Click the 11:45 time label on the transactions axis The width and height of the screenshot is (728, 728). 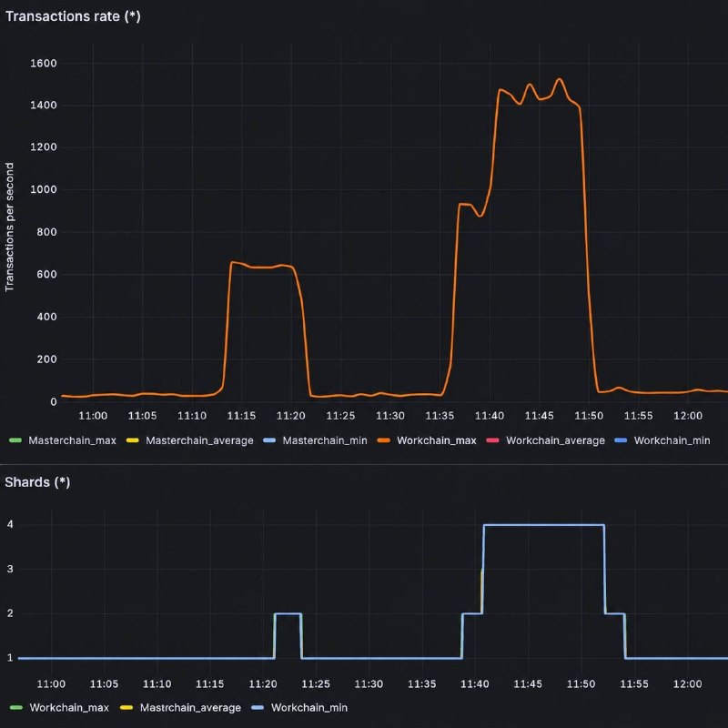(539, 416)
